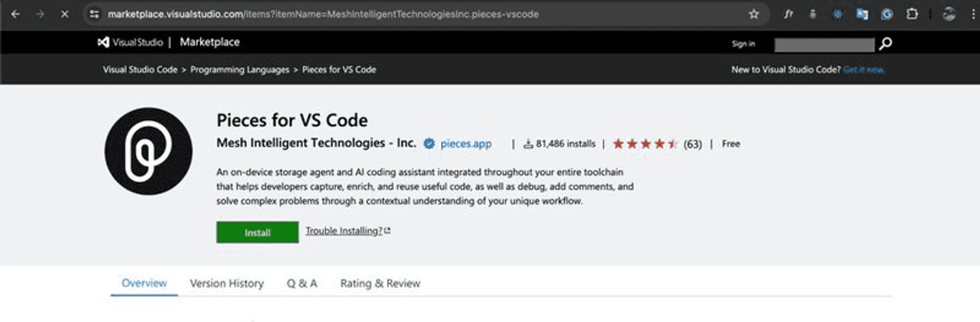Open Rating & Review tab

(380, 283)
